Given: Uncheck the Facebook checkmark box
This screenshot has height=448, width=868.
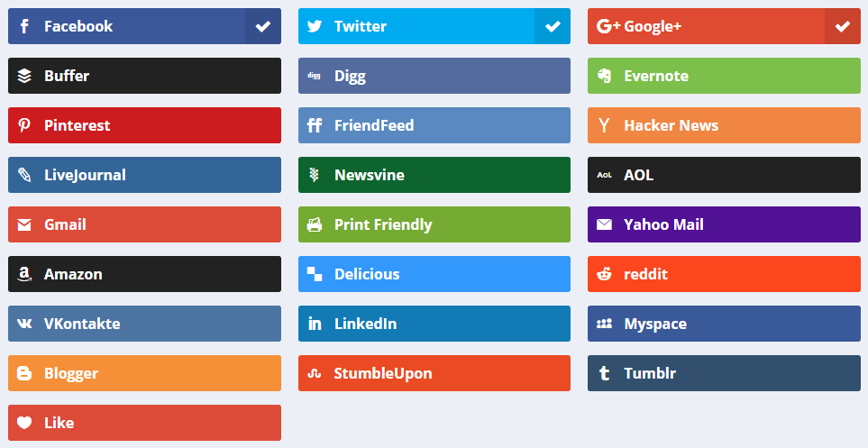Looking at the screenshot, I should (x=263, y=26).
